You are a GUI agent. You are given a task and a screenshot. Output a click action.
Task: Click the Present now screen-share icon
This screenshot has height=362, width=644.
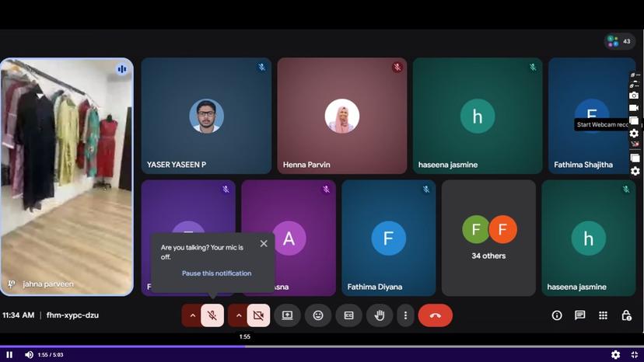(x=287, y=315)
